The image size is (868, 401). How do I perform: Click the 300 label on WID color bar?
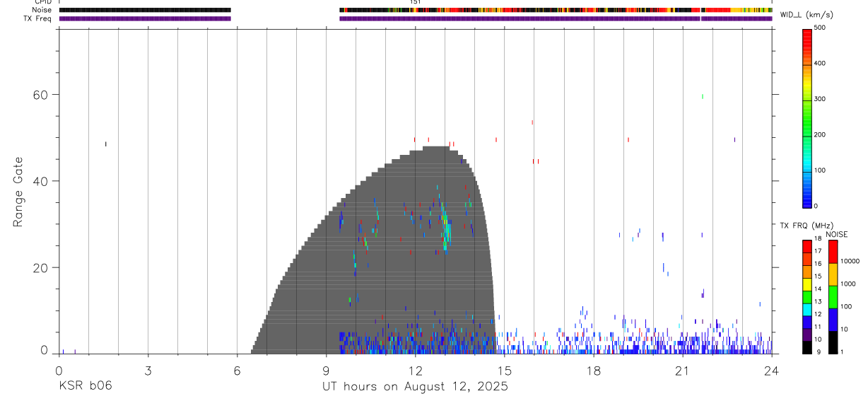click(820, 100)
